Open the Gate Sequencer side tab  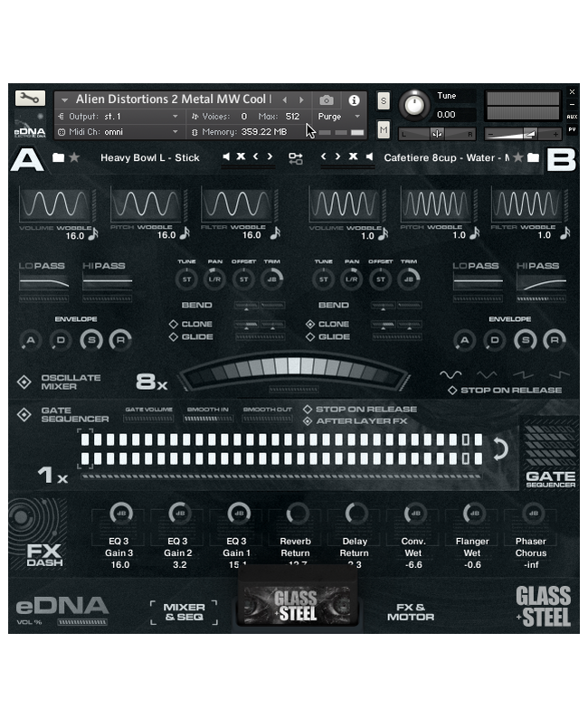coord(550,453)
